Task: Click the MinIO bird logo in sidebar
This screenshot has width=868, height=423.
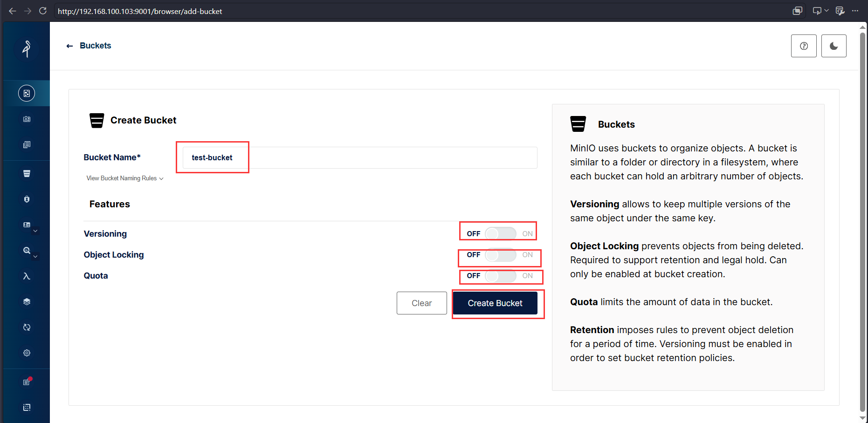Action: 27,48
